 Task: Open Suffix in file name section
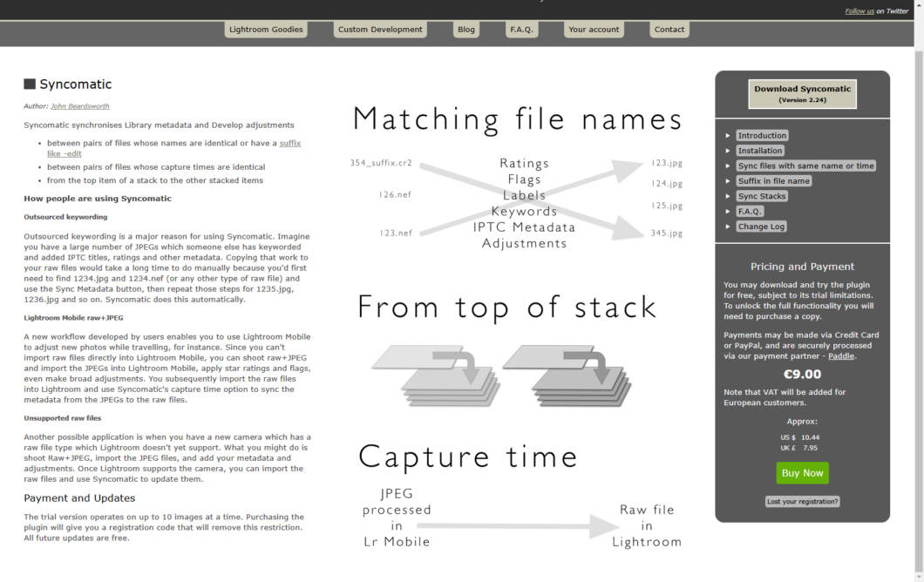tap(773, 181)
